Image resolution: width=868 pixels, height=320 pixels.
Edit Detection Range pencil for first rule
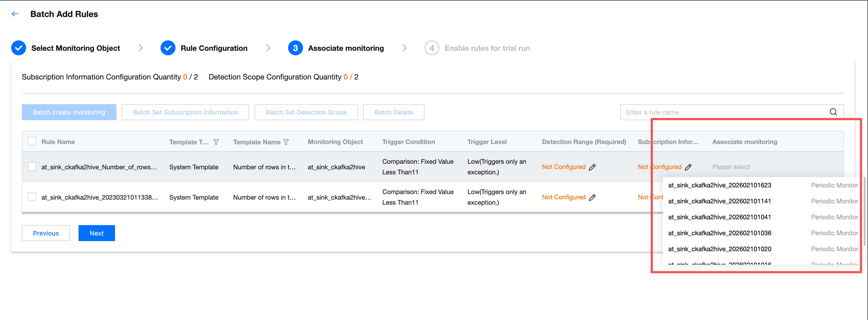click(592, 167)
